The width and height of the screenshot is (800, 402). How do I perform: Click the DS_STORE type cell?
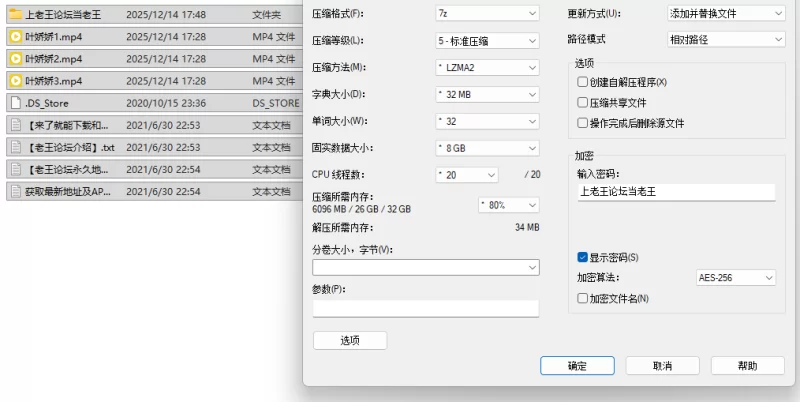pyautogui.click(x=276, y=103)
